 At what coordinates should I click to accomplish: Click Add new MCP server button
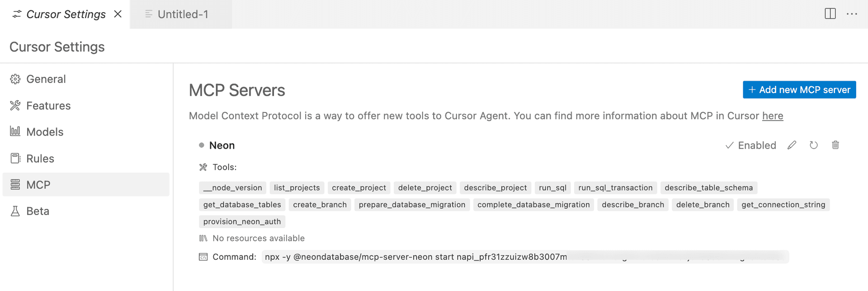click(799, 90)
